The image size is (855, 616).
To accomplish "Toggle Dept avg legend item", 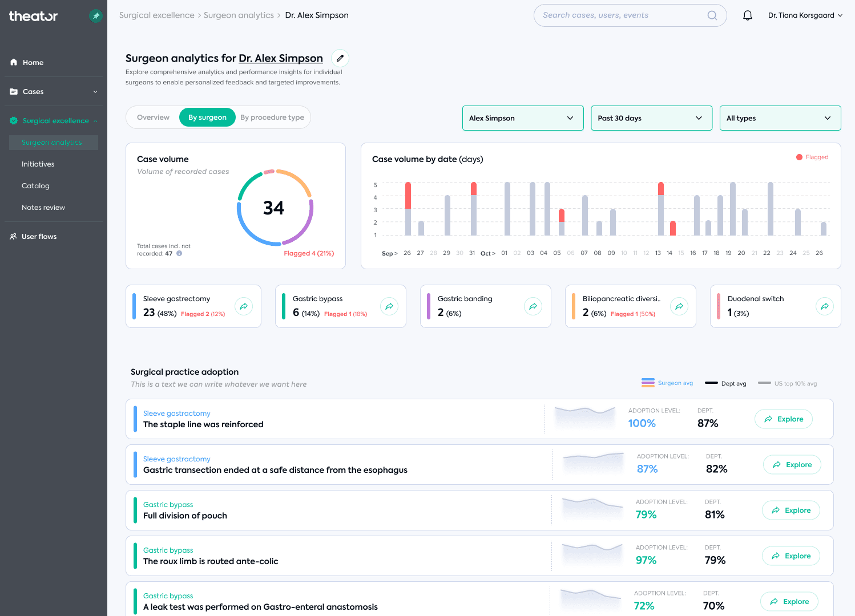I will pos(725,383).
